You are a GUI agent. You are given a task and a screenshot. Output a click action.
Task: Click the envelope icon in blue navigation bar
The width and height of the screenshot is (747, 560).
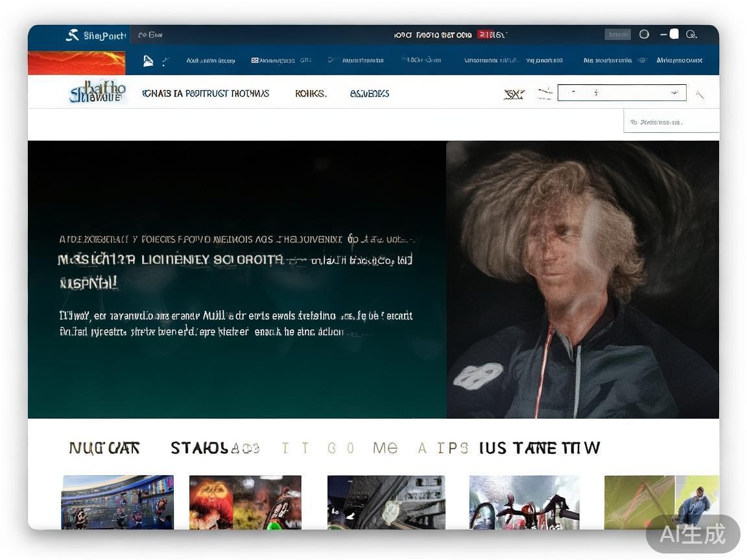click(255, 60)
